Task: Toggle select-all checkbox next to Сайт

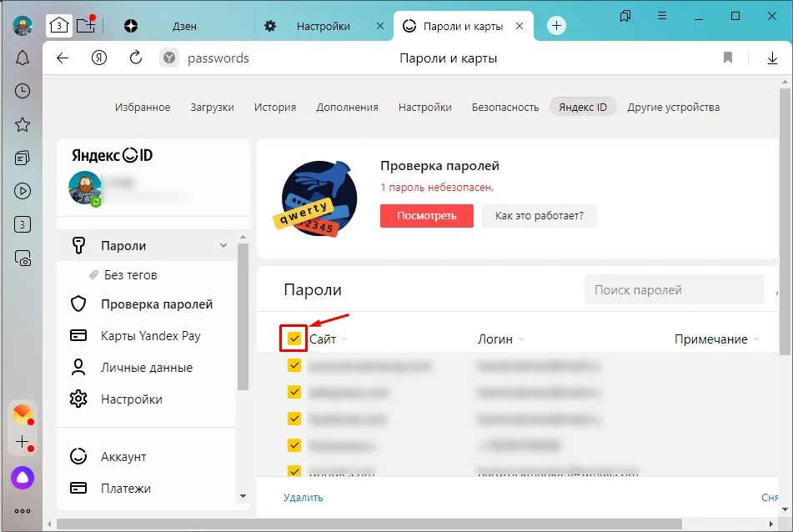Action: [294, 339]
